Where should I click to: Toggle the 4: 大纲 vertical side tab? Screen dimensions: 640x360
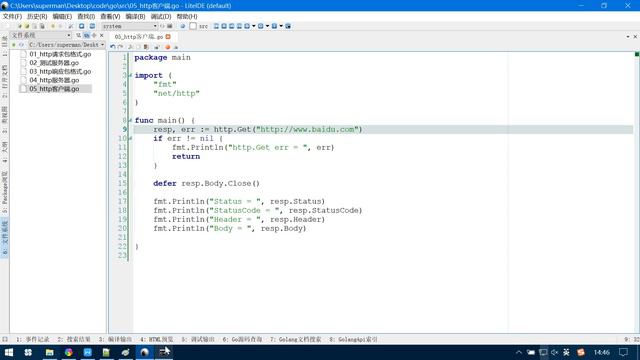click(x=4, y=152)
